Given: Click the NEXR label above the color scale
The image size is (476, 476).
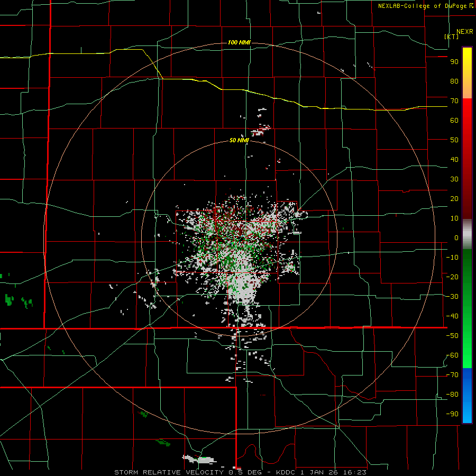Looking at the screenshot, I should click(464, 32).
